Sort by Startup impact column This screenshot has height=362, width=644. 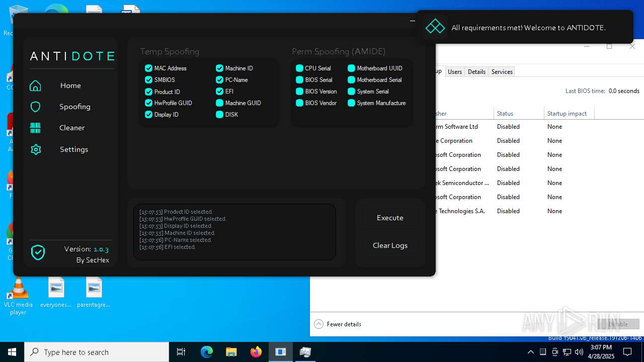(569, 114)
